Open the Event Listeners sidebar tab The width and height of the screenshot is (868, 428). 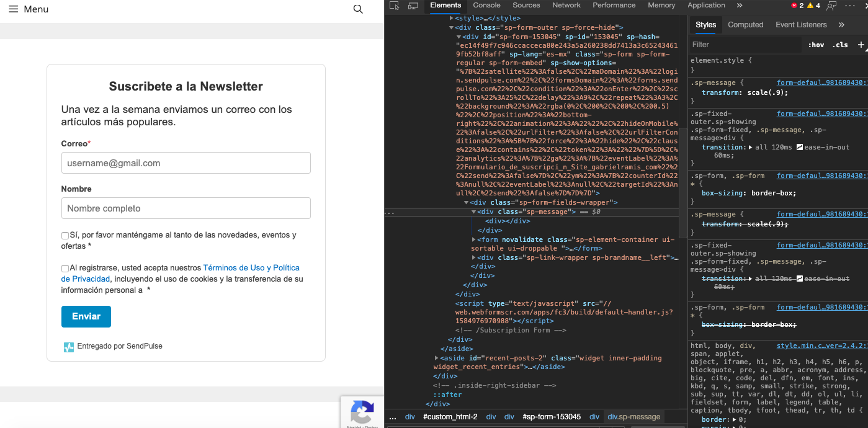click(801, 25)
